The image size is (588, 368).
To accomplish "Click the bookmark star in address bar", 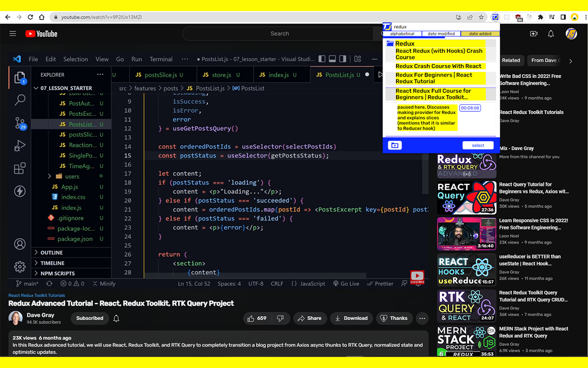I will 481,17.
